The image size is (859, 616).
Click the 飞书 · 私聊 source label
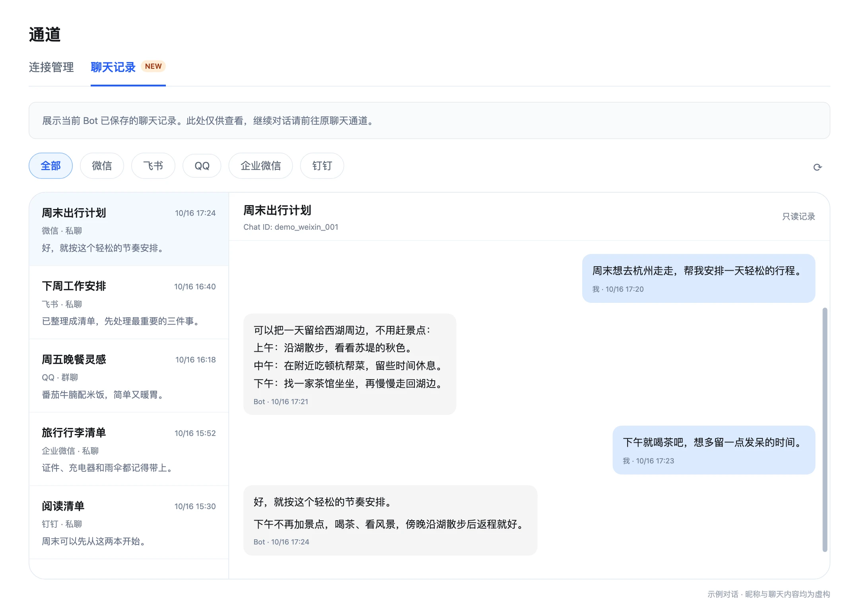62,304
